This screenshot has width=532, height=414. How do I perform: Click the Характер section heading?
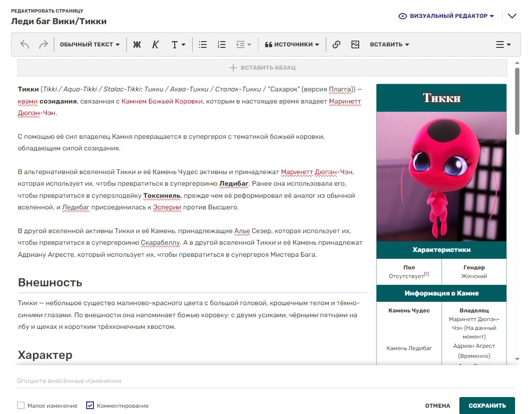pos(45,355)
